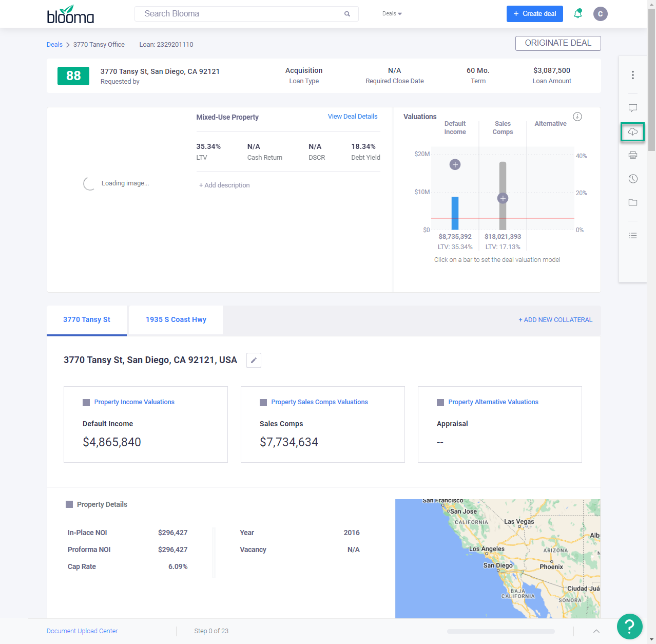
Task: Click the $18,021,393 valuation label
Action: pyautogui.click(x=503, y=237)
